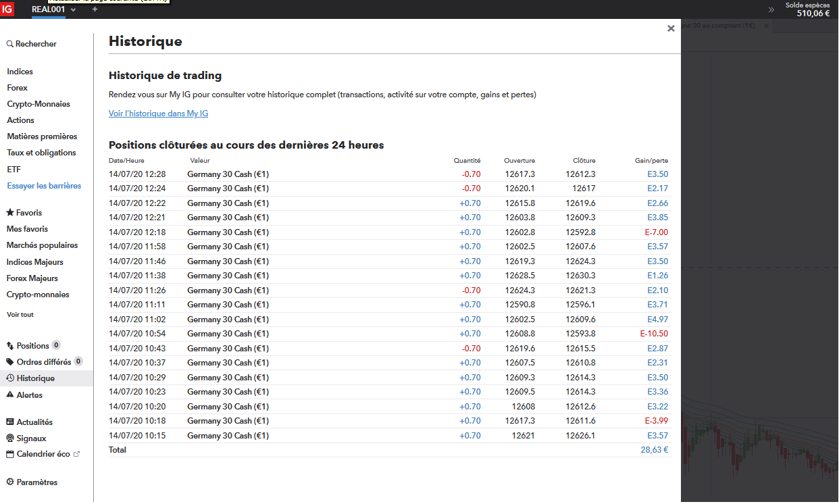The width and height of the screenshot is (839, 504).
Task: Open Voir l'historique dans My IG link
Action: pyautogui.click(x=158, y=114)
